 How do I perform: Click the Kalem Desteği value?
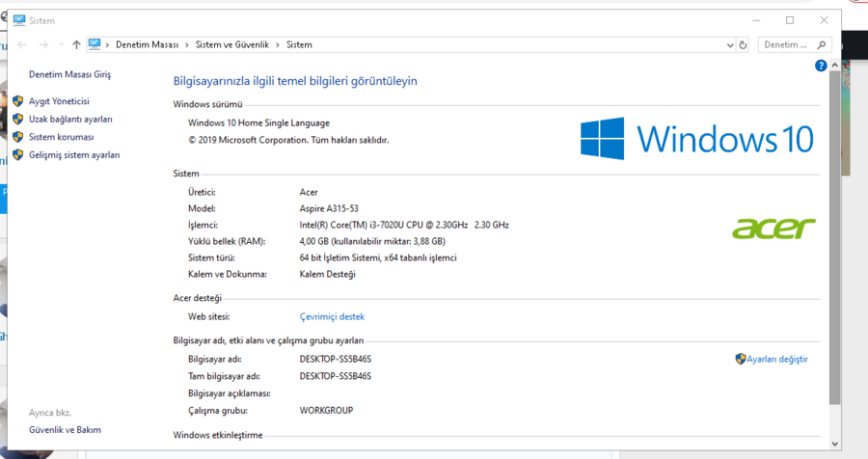tap(327, 274)
